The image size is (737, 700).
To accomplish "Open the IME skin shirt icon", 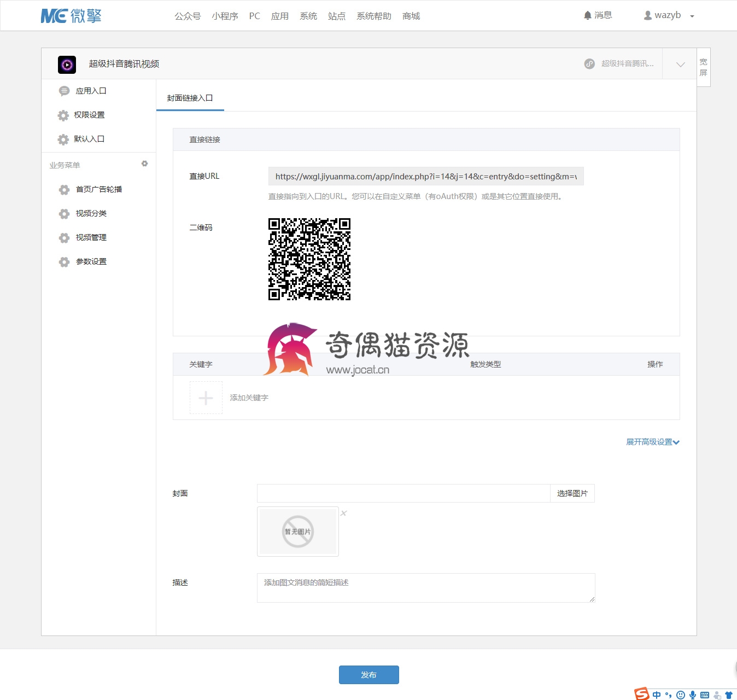I will 729,695.
